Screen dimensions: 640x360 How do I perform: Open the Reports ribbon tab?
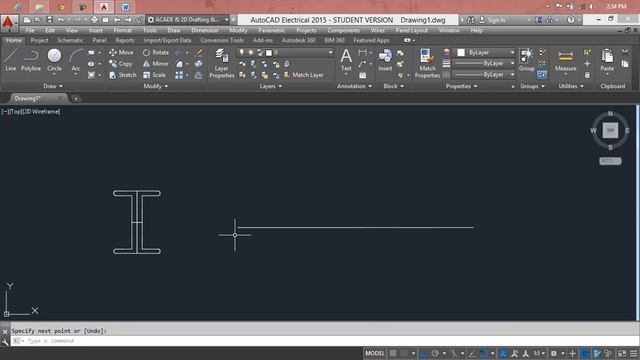tap(125, 40)
